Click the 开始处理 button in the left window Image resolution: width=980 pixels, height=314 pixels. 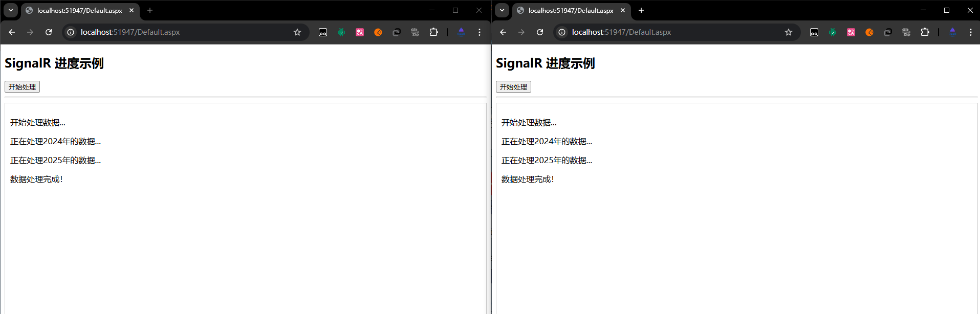tap(22, 87)
